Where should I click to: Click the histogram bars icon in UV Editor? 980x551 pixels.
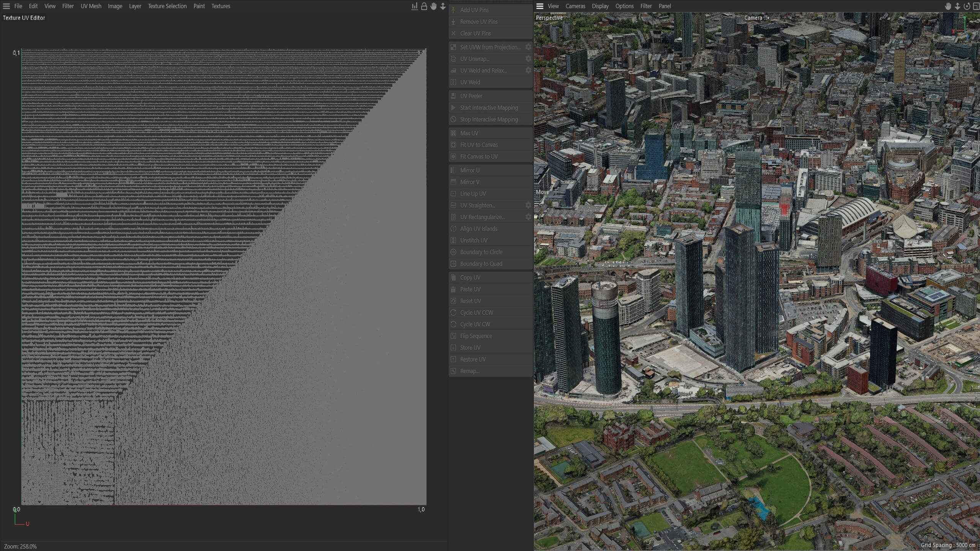[x=415, y=6]
